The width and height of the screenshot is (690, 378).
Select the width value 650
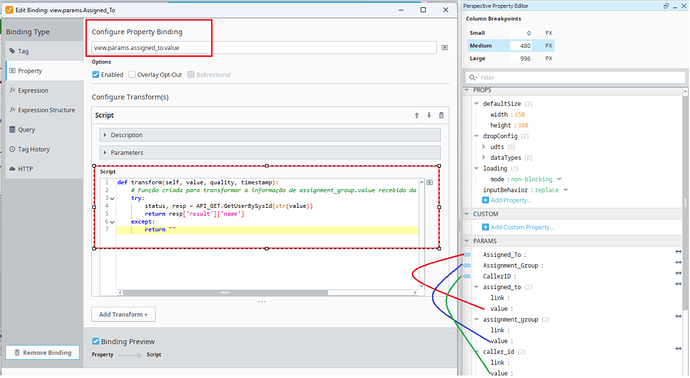click(520, 115)
